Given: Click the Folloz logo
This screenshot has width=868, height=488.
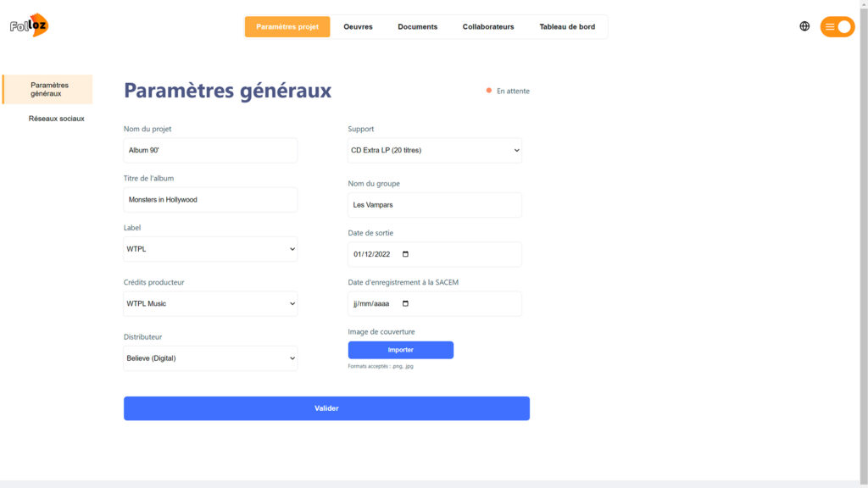Looking at the screenshot, I should (x=30, y=25).
